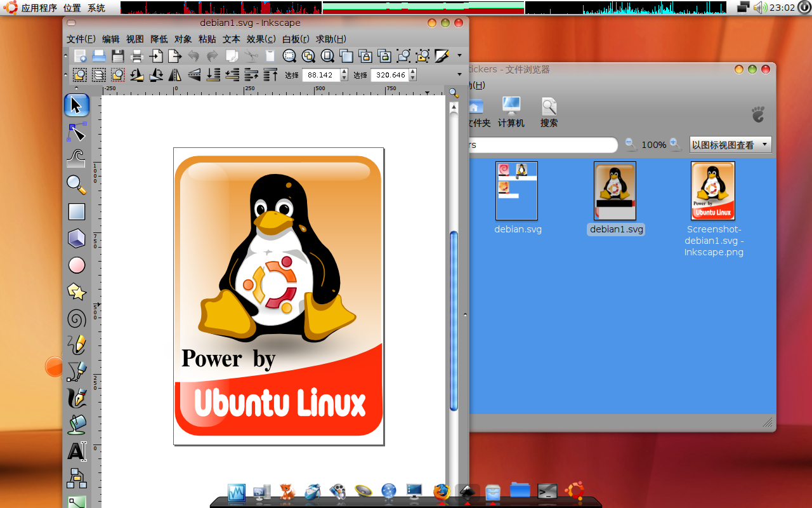Click the Deselect icon with red border
The height and width of the screenshot is (508, 812).
118,75
